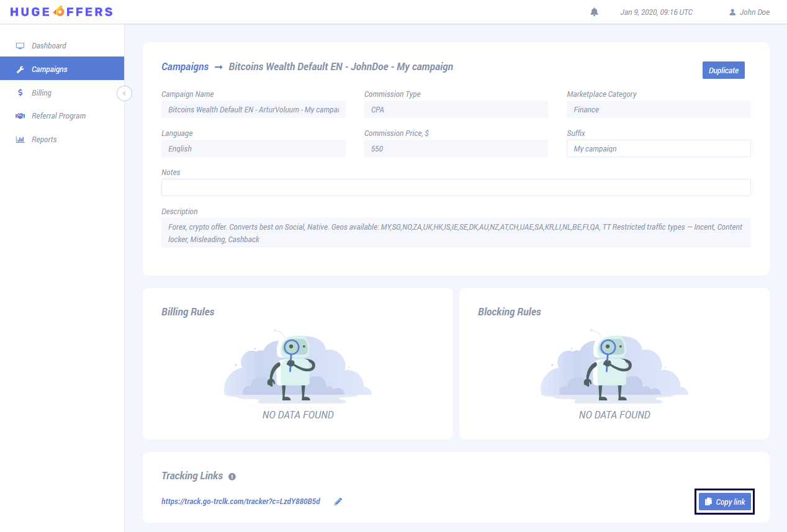Open the tracking URL link
The height and width of the screenshot is (532, 787).
tap(241, 502)
